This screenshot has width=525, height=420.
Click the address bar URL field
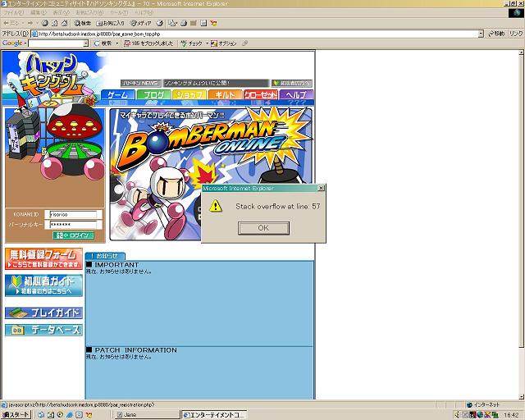click(x=257, y=34)
